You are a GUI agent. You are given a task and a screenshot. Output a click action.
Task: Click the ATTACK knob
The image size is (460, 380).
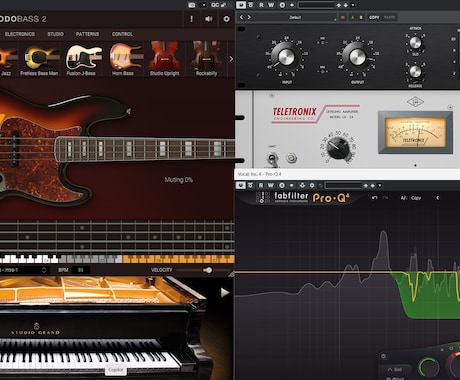click(415, 42)
